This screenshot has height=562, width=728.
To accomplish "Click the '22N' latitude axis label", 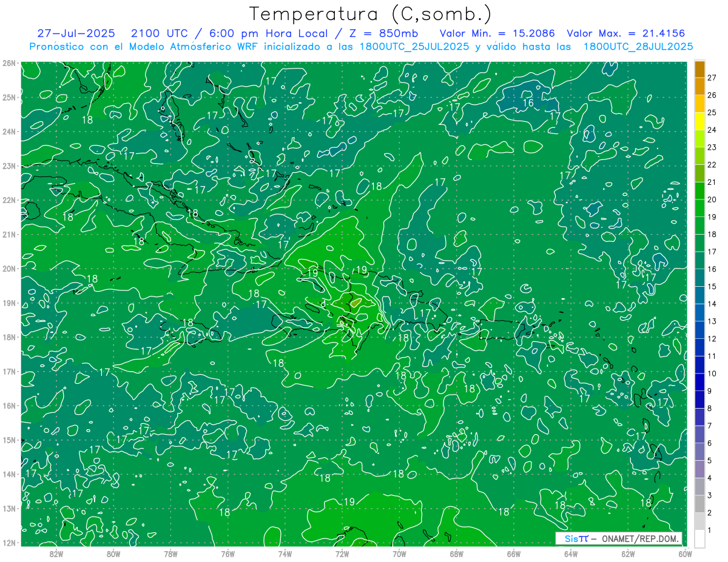I will [x=9, y=200].
